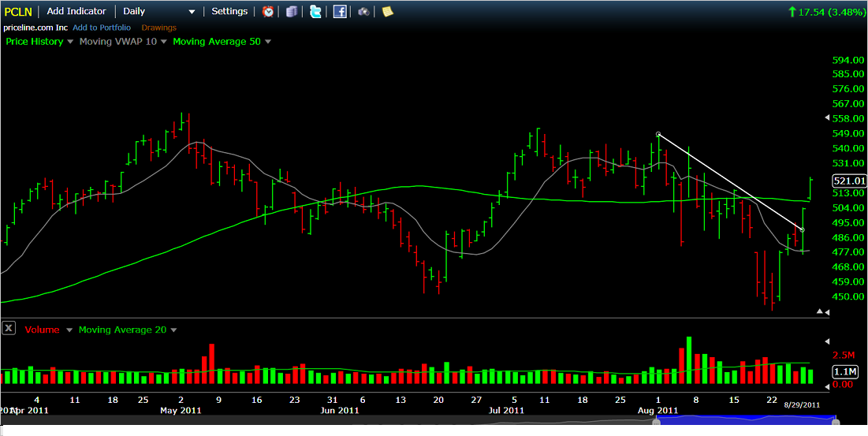Expand the Price History dropdown arrow
This screenshot has width=868, height=436.
(x=70, y=42)
